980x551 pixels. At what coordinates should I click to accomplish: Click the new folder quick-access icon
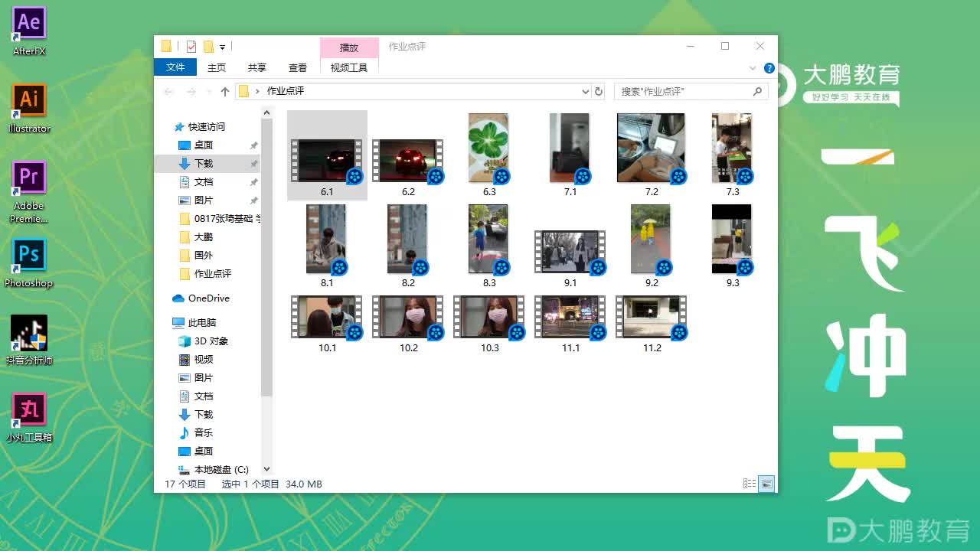[208, 47]
